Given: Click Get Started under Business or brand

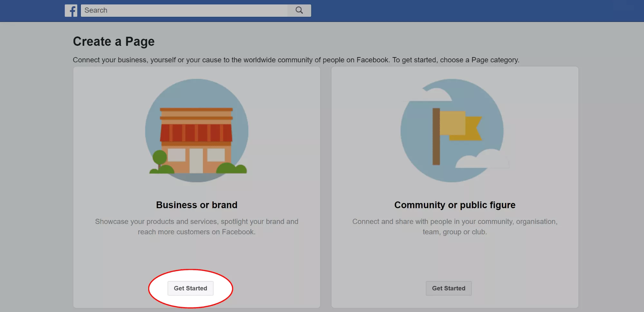Looking at the screenshot, I should pyautogui.click(x=190, y=288).
